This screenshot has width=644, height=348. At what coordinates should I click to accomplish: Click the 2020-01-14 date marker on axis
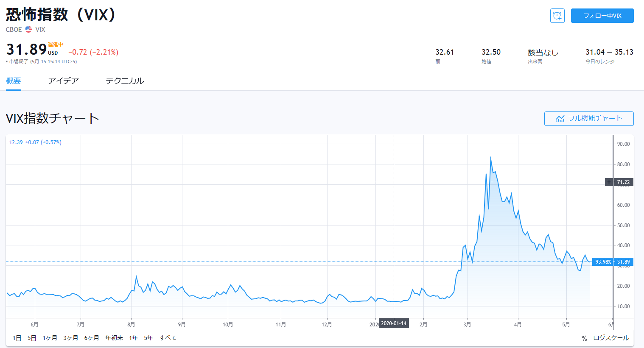point(394,323)
